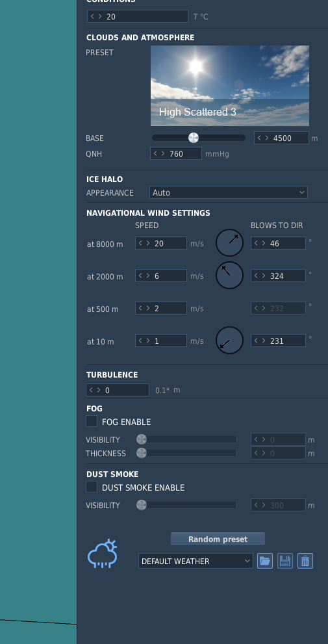The height and width of the screenshot is (644, 328).
Task: Enable the FOG ENABLE checkbox
Action: (x=92, y=421)
